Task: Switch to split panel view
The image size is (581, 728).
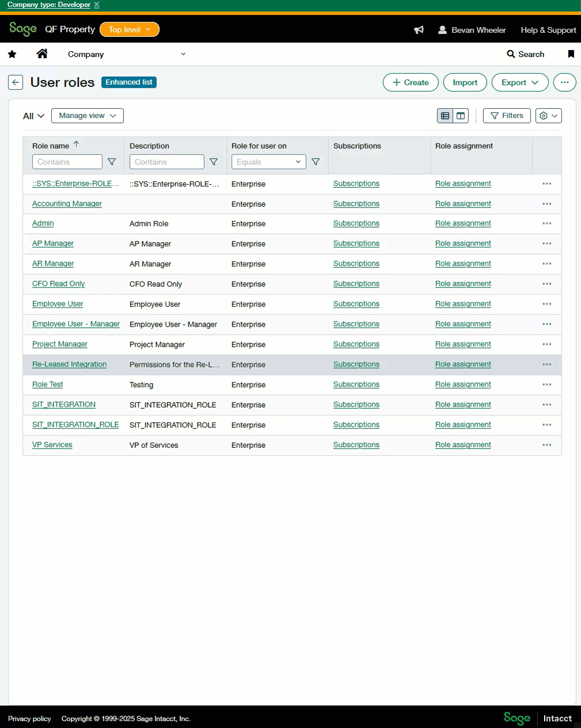Action: pos(461,116)
